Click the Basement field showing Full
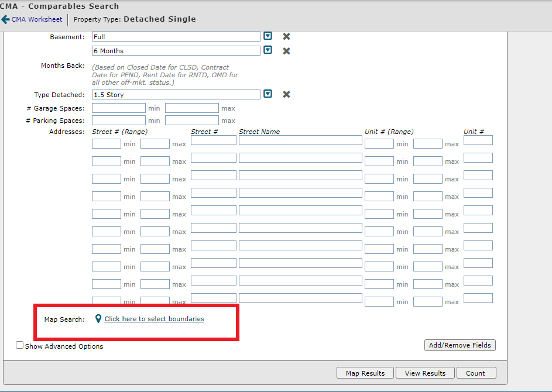This screenshot has width=552, height=392. point(176,37)
